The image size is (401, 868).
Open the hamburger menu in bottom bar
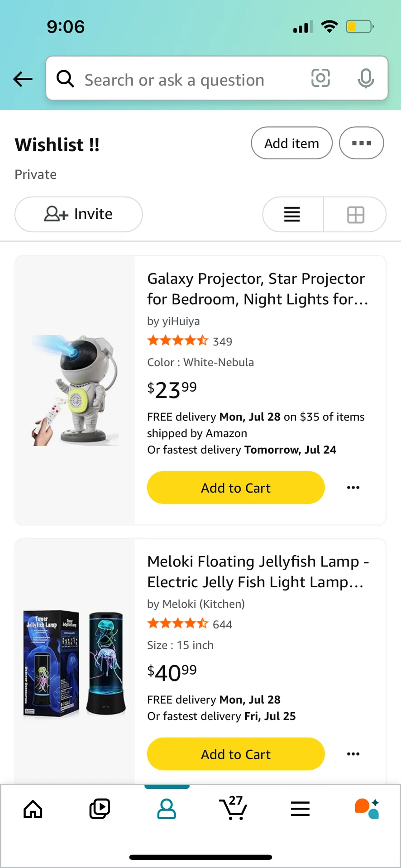coord(300,809)
